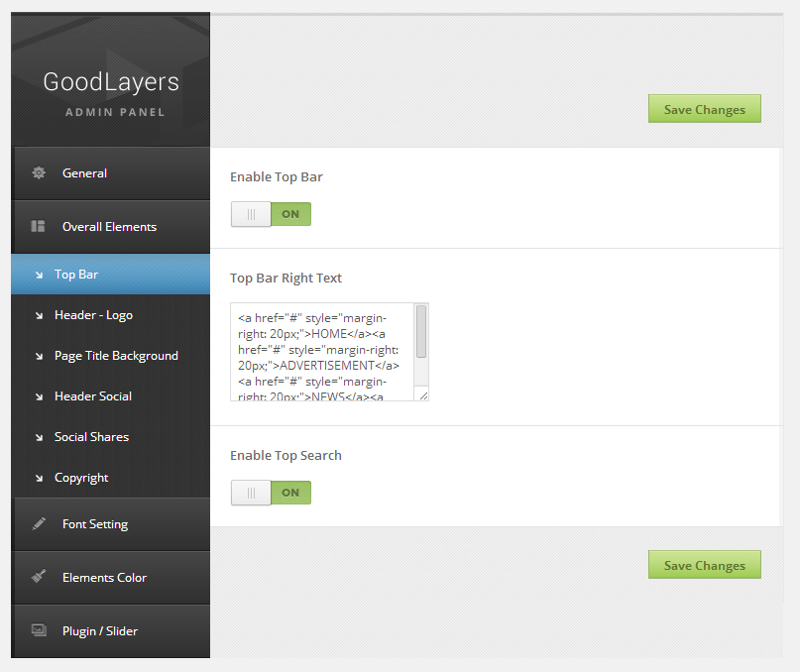Click the arrow icon beside Page Title Background
800x672 pixels.
(40, 356)
